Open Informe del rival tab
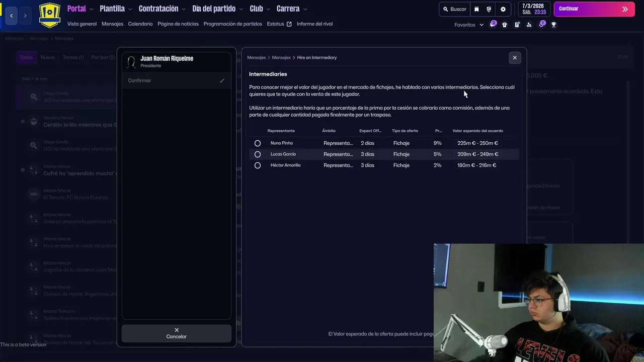The height and width of the screenshot is (362, 644). click(314, 24)
